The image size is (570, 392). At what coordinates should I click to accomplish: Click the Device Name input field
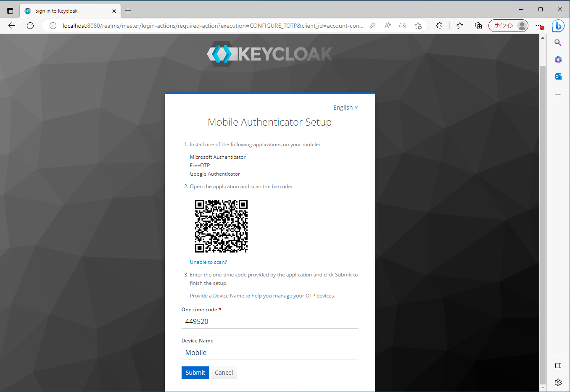tap(269, 353)
